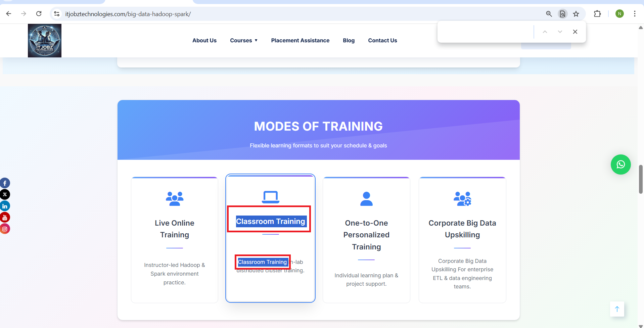The height and width of the screenshot is (328, 644).
Task: Click the scroll-to-top arrow button
Action: (617, 309)
